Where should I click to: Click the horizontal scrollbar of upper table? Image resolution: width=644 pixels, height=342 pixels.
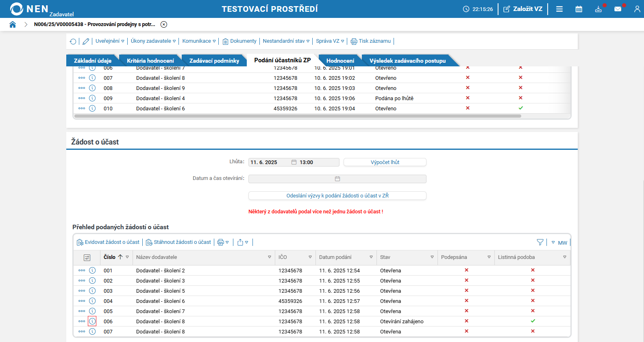click(x=298, y=116)
